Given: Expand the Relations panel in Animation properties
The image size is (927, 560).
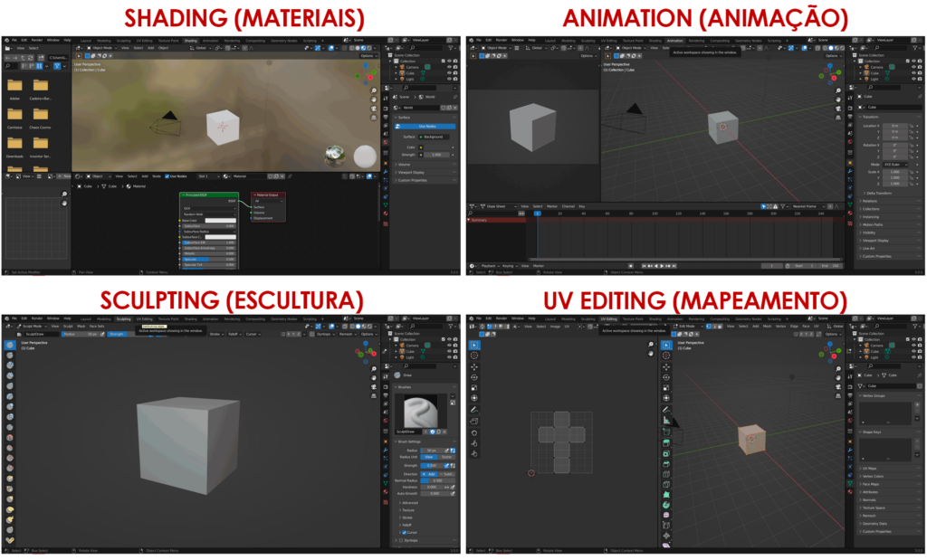Looking at the screenshot, I should pos(889,201).
